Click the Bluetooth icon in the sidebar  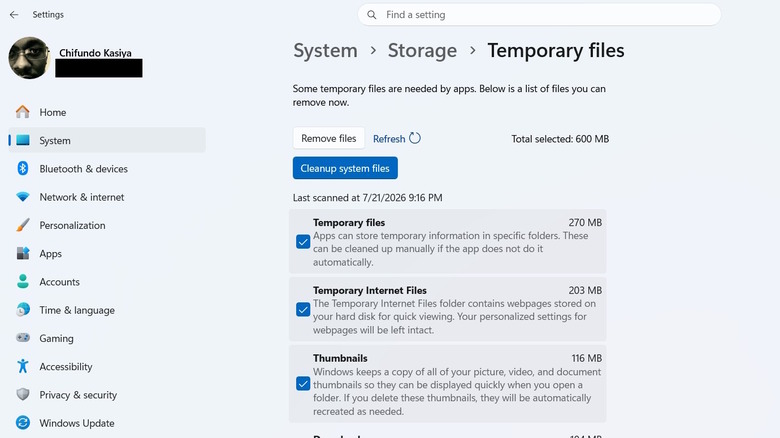click(23, 169)
